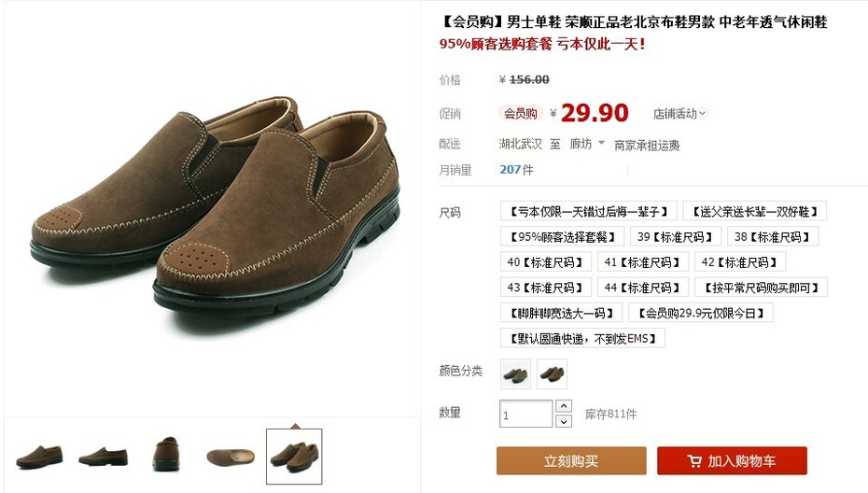
Task: Open the first side-view shoe thumbnail
Action: coord(39,457)
